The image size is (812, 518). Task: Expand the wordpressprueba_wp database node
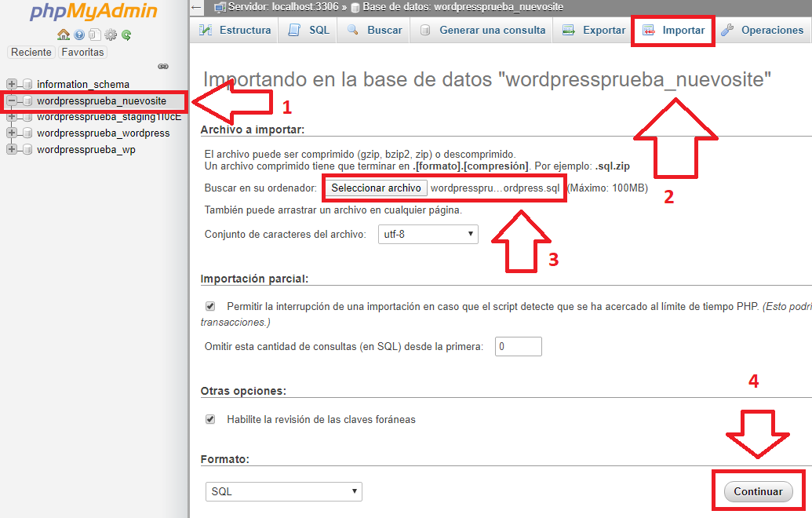(x=12, y=149)
